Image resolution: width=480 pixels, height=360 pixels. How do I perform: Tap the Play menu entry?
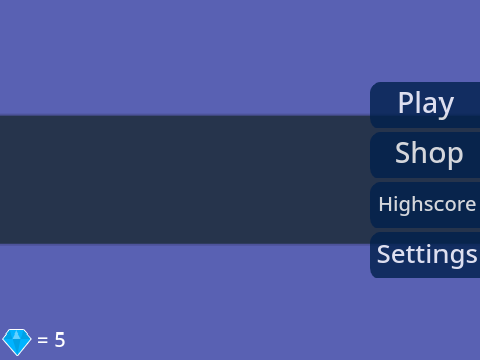(x=425, y=105)
